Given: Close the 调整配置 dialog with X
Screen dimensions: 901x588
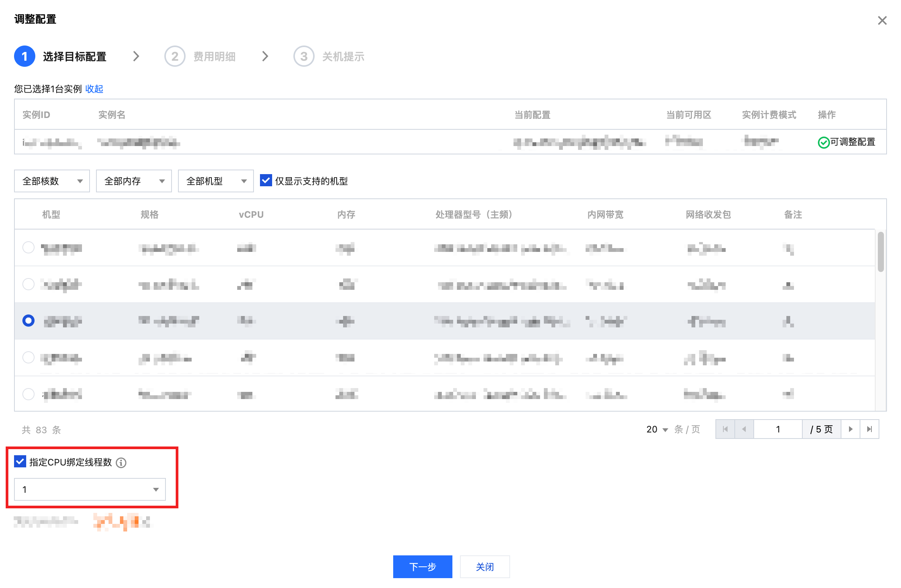Looking at the screenshot, I should 882,20.
